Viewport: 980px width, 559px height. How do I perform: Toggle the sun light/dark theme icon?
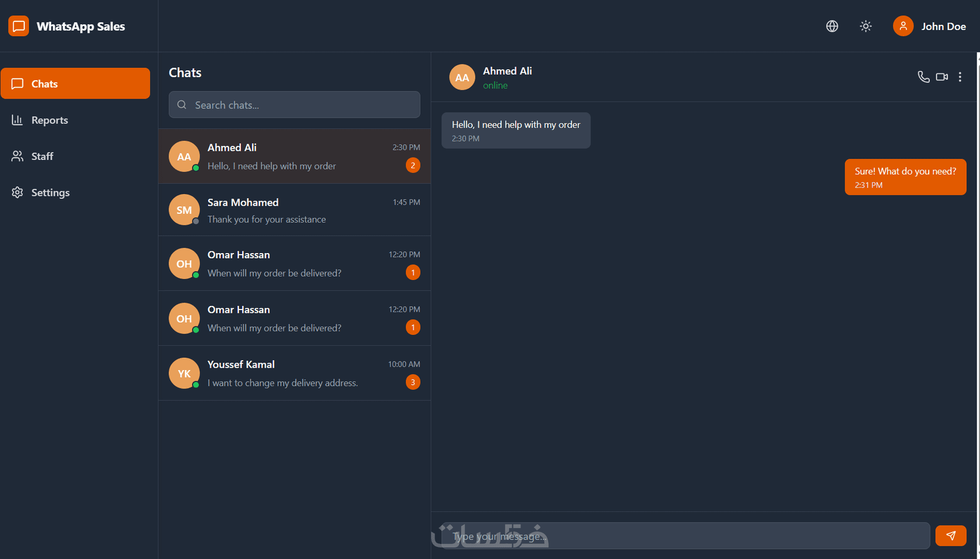(866, 26)
